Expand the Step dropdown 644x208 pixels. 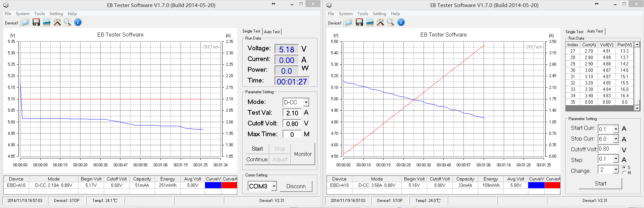[616, 159]
